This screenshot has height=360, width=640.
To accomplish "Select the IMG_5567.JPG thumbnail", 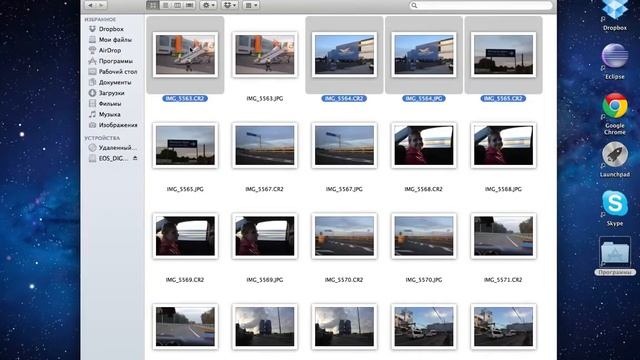I will (x=344, y=145).
